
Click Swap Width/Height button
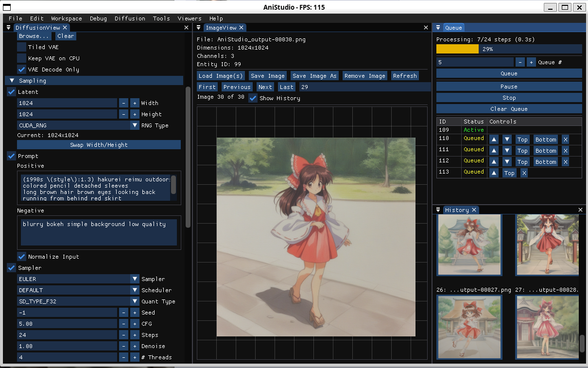click(x=99, y=145)
